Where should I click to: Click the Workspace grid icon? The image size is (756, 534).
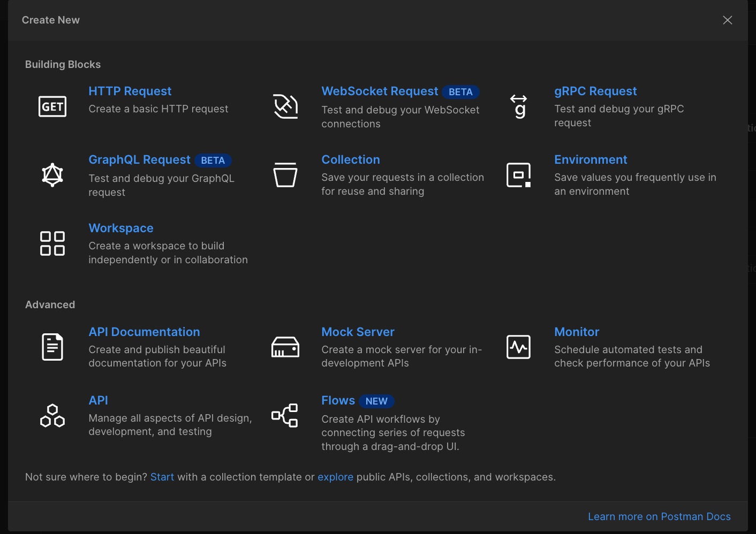click(52, 243)
